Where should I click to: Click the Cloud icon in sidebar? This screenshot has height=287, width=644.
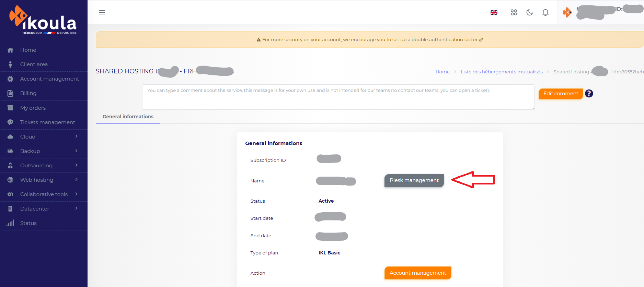pyautogui.click(x=10, y=136)
